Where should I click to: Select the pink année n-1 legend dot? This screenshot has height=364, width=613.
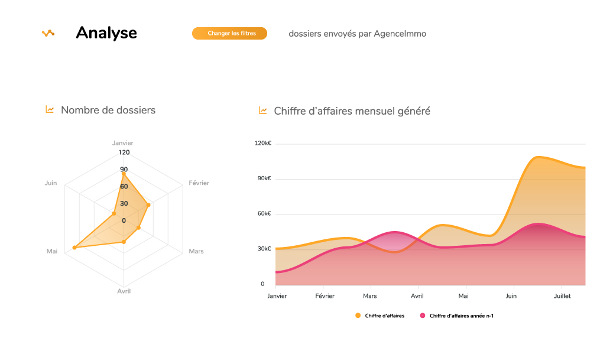(422, 316)
